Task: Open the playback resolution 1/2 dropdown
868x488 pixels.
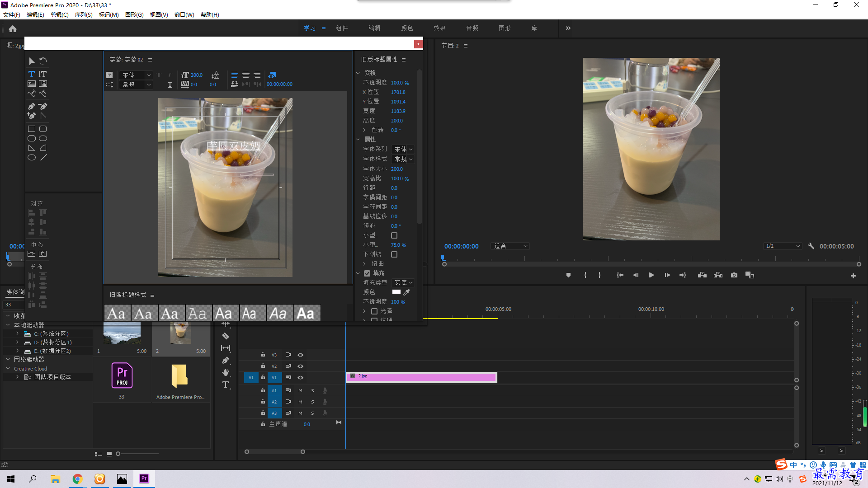Action: pos(783,246)
